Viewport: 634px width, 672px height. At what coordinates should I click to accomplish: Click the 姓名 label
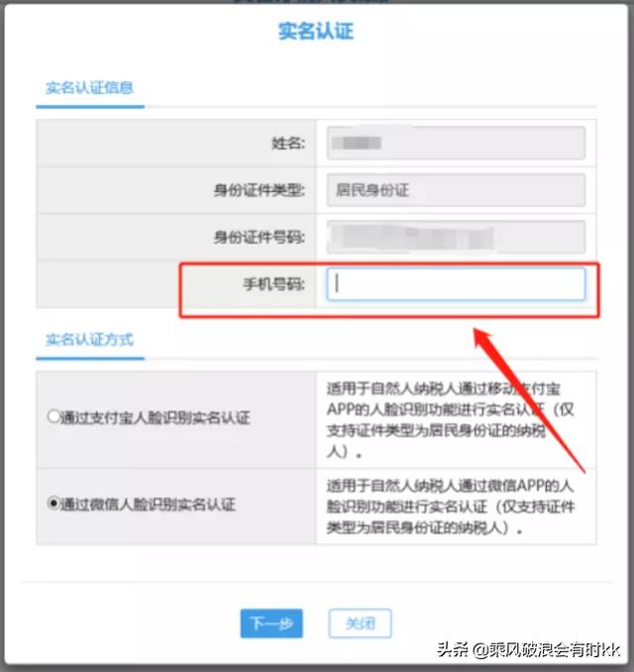coord(288,143)
